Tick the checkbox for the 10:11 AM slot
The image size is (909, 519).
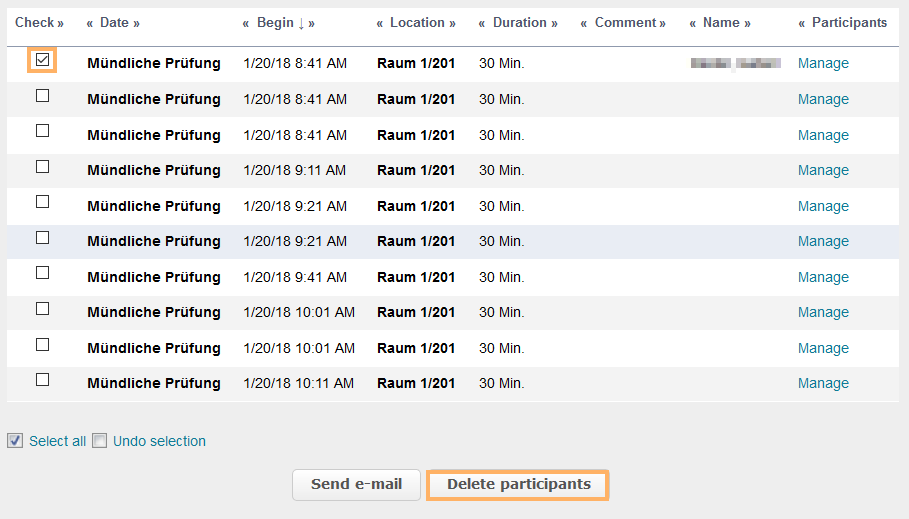[x=42, y=380]
